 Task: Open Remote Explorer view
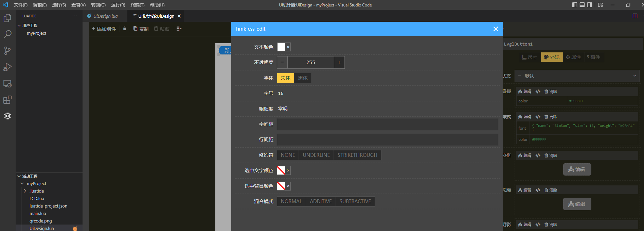point(7,83)
